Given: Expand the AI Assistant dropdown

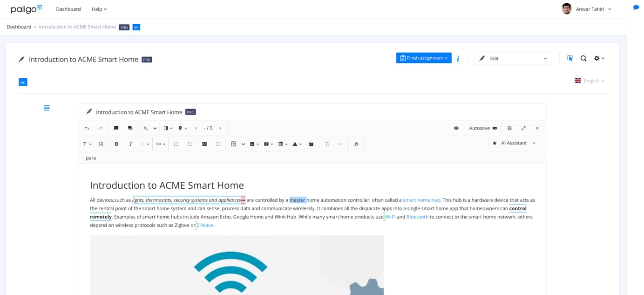Looking at the screenshot, I should pyautogui.click(x=534, y=143).
